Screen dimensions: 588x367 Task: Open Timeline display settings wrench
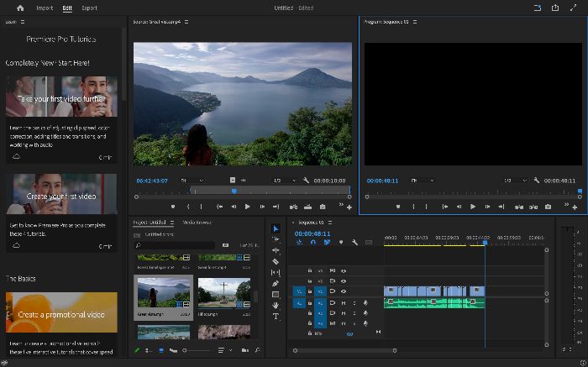(354, 243)
